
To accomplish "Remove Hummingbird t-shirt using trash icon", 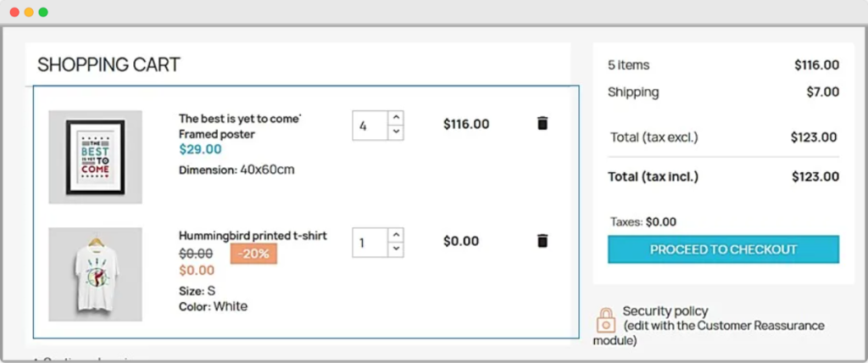I will click(x=542, y=241).
